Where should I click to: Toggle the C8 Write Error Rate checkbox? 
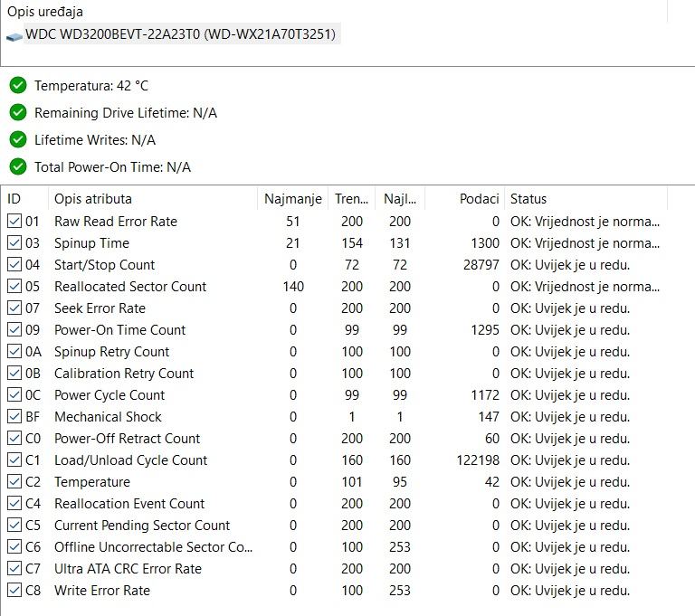click(14, 590)
